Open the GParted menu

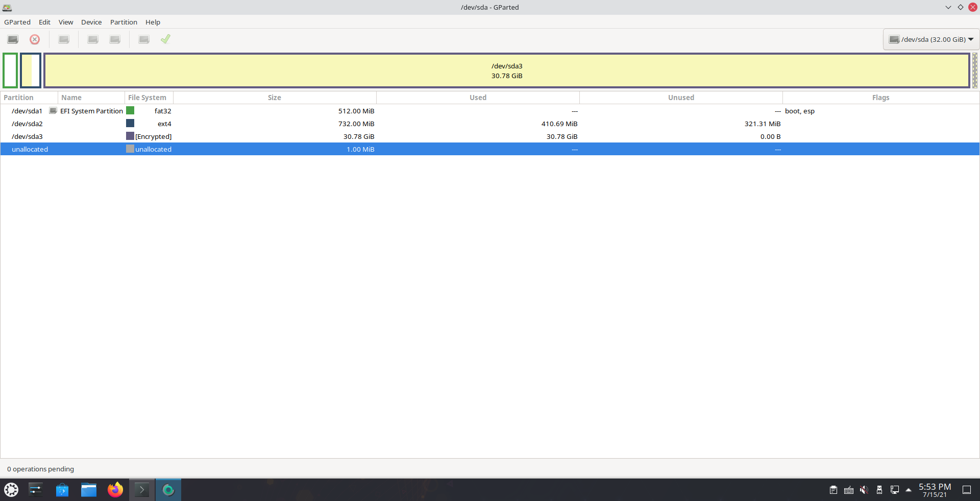17,22
